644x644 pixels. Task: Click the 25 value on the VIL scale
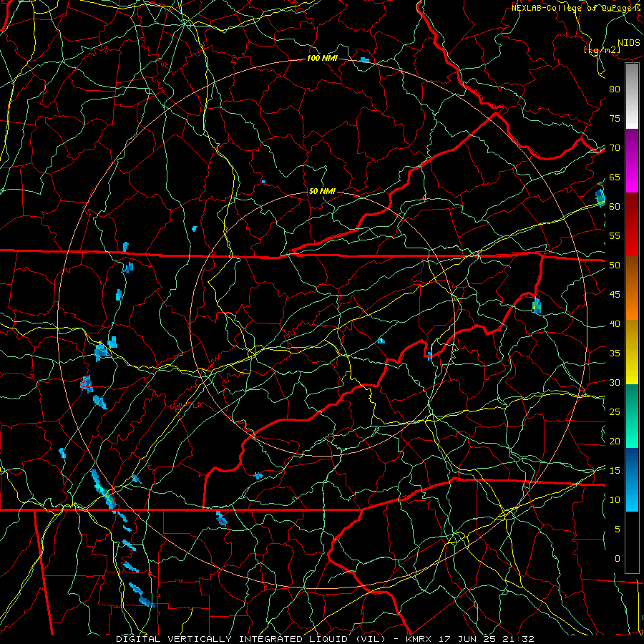[x=615, y=412]
